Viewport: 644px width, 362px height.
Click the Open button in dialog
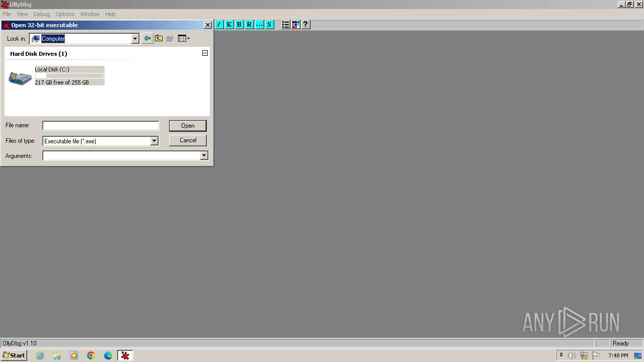188,126
